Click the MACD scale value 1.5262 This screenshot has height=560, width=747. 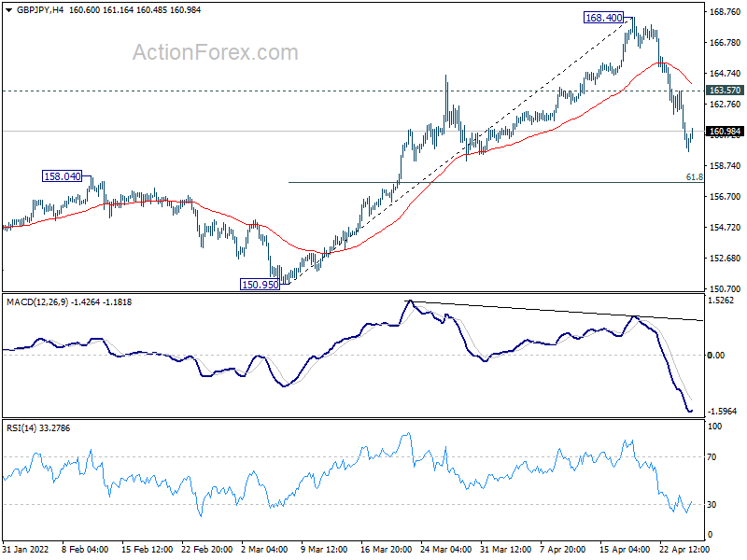[x=721, y=301]
